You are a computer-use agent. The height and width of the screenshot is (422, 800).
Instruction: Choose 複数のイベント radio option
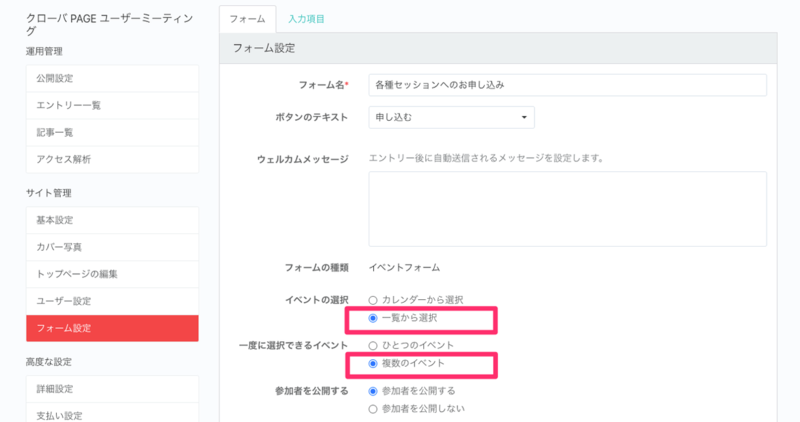373,363
